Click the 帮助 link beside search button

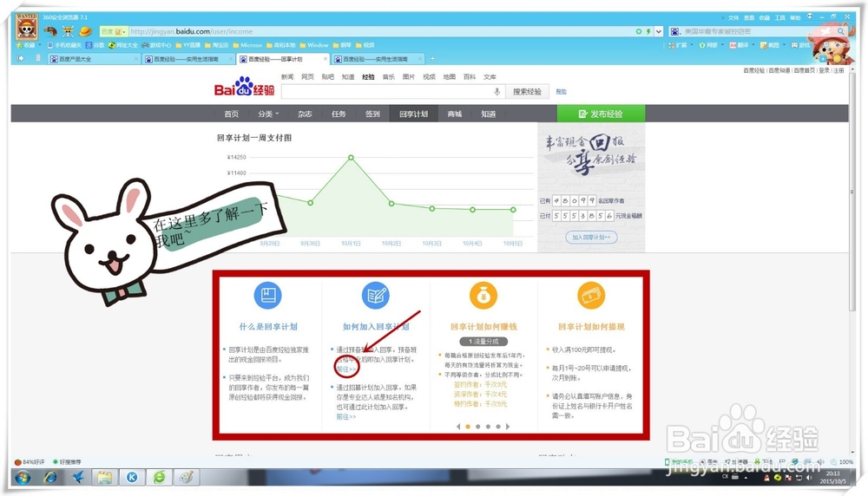(562, 92)
